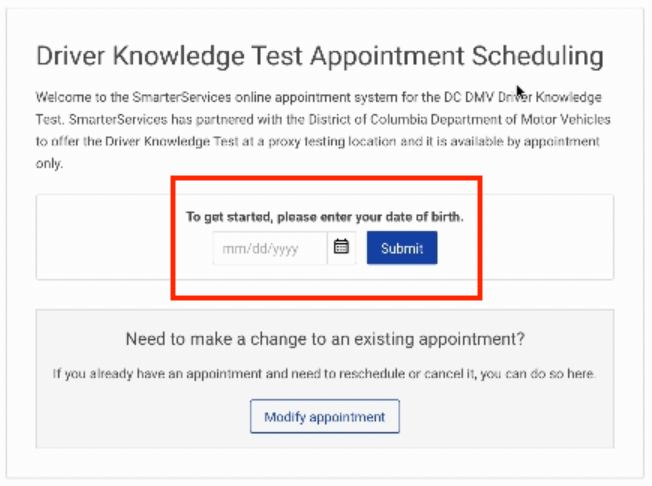
Task: Open the calendar date picker icon
Action: [x=341, y=247]
